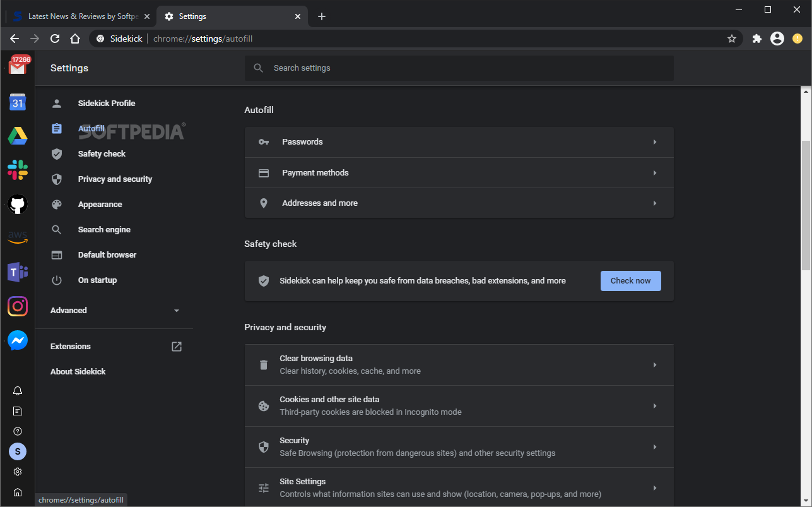Reload the current page

coord(55,39)
